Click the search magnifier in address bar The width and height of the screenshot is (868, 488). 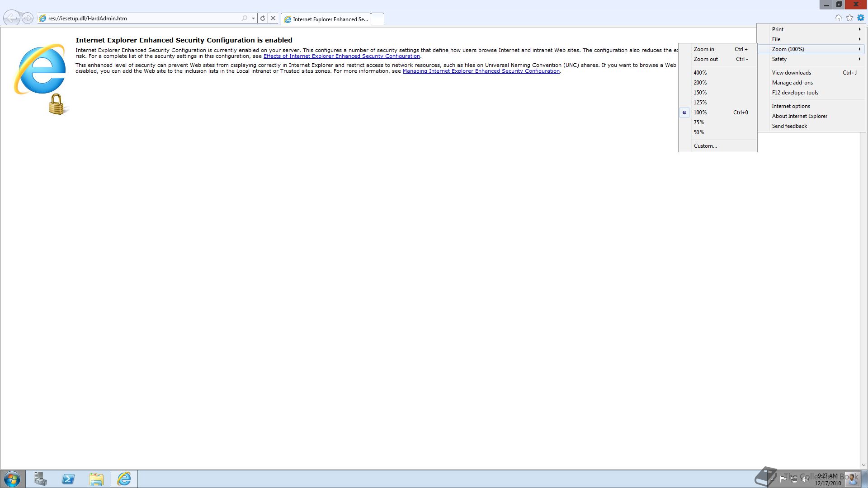click(x=245, y=19)
